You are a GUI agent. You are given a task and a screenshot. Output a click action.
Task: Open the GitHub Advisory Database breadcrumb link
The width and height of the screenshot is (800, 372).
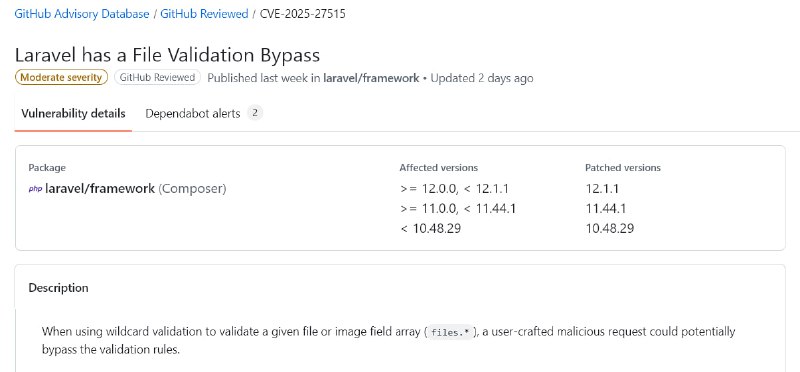coord(82,14)
